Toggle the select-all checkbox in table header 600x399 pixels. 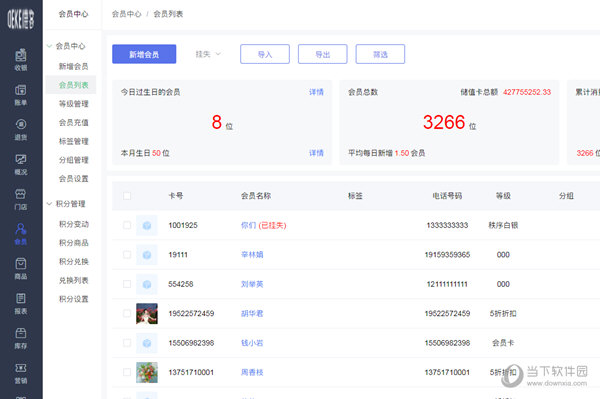(127, 196)
